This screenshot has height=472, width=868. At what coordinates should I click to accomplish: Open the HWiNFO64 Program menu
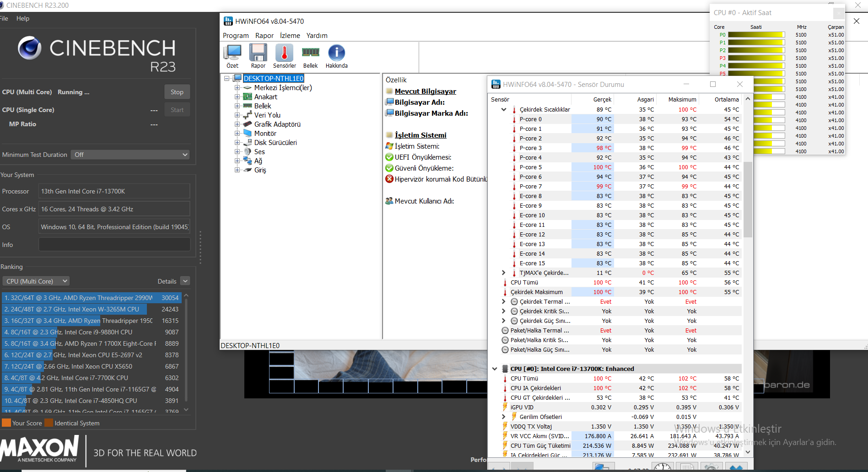pyautogui.click(x=236, y=36)
